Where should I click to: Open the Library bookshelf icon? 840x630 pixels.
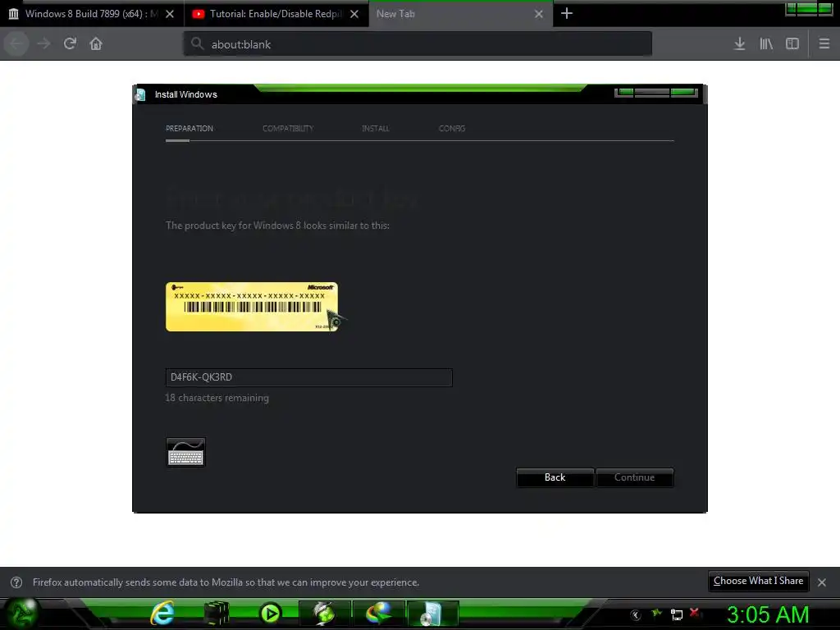coord(766,44)
